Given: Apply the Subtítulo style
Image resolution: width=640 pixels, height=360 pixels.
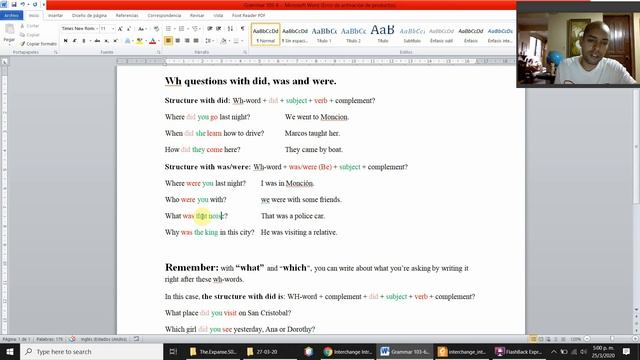Looking at the screenshot, I should click(x=412, y=34).
